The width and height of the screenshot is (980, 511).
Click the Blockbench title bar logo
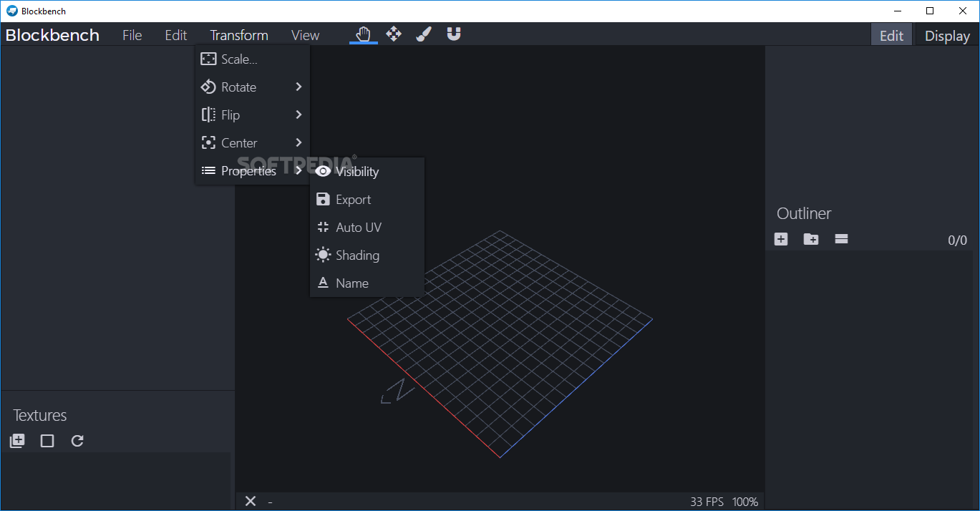(12, 11)
